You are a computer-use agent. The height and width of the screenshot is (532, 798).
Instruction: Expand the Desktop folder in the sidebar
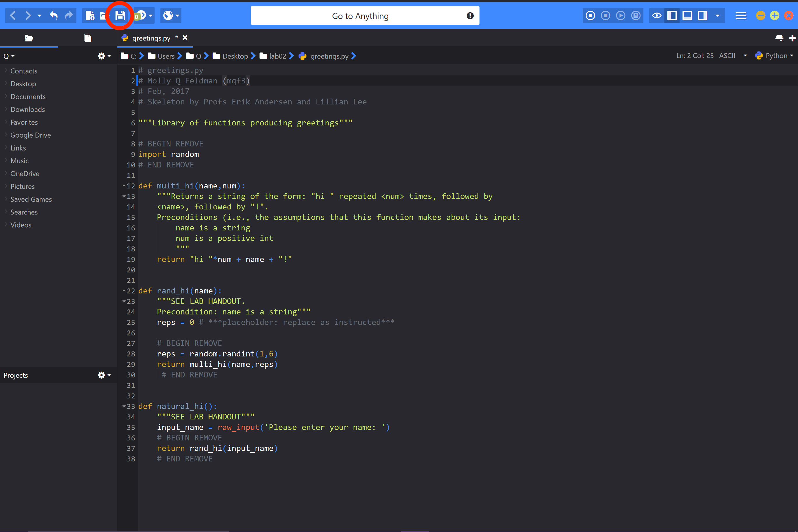pyautogui.click(x=6, y=83)
